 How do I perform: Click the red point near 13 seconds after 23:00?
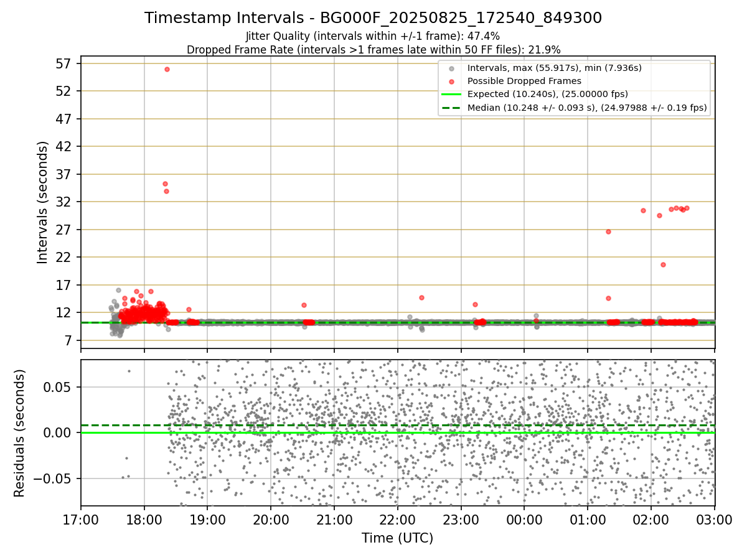click(x=475, y=304)
